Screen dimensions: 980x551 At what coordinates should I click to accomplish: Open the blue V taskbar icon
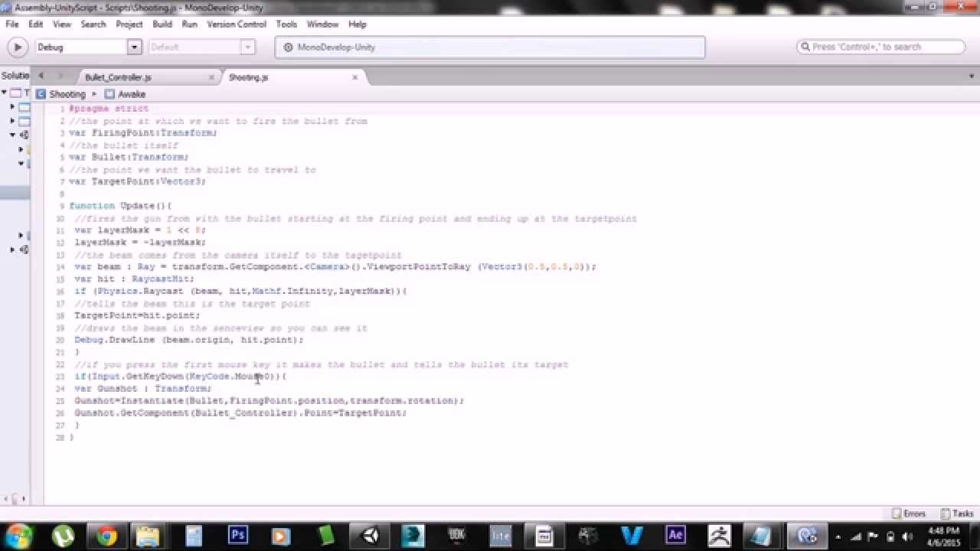(632, 536)
